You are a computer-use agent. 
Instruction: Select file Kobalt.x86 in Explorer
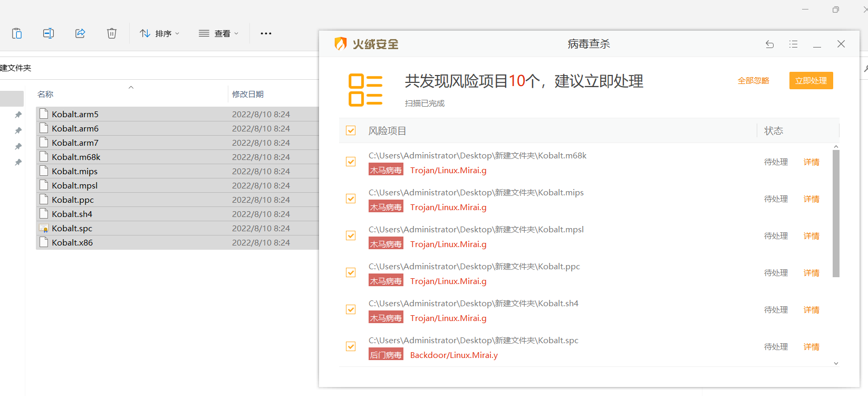tap(177, 242)
